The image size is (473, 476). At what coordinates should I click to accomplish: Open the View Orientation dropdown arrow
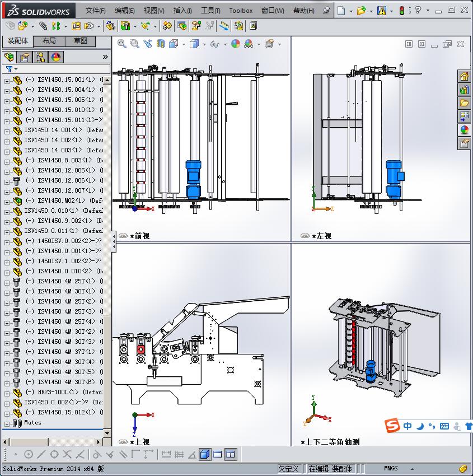(x=184, y=44)
